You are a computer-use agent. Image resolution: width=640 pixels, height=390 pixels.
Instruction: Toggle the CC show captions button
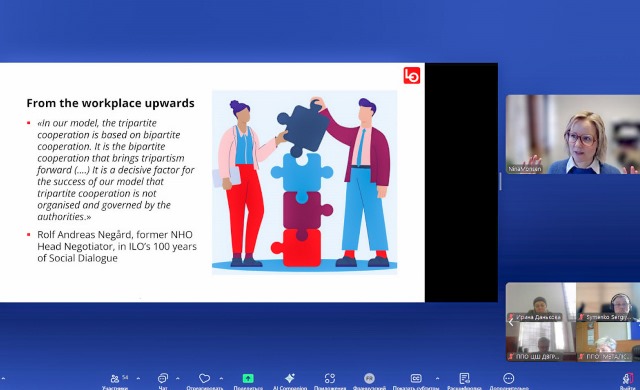click(x=416, y=379)
